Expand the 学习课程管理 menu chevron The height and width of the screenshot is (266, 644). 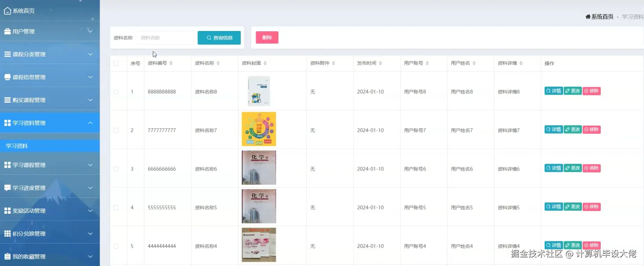[x=90, y=165]
